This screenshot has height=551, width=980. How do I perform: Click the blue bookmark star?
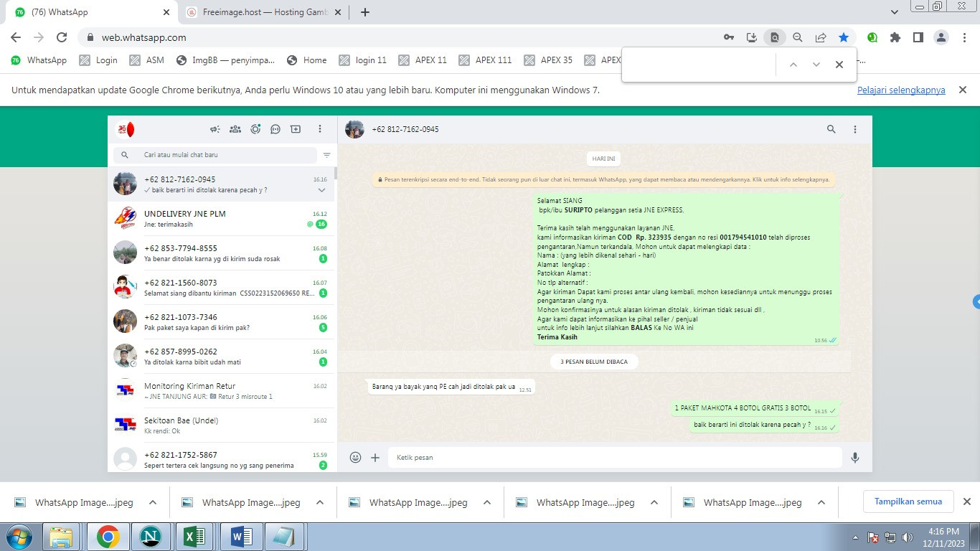point(844,37)
